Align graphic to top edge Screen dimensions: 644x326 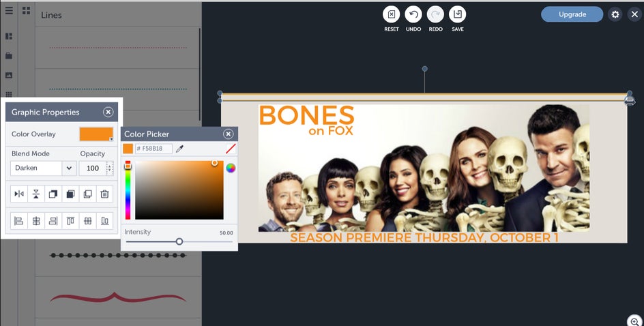pos(70,221)
